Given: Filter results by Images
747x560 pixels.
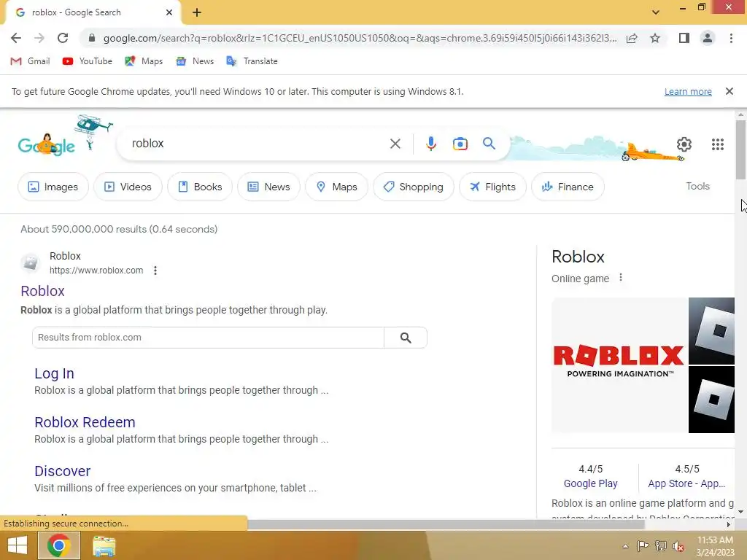Looking at the screenshot, I should pos(53,187).
